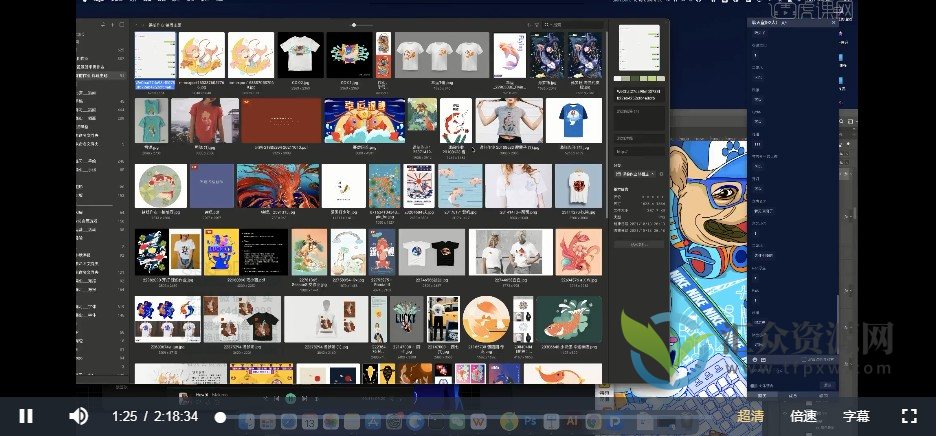Viewport: 941px width, 436px height.
Task: Click the notes text area in inspector
Action: [639, 118]
